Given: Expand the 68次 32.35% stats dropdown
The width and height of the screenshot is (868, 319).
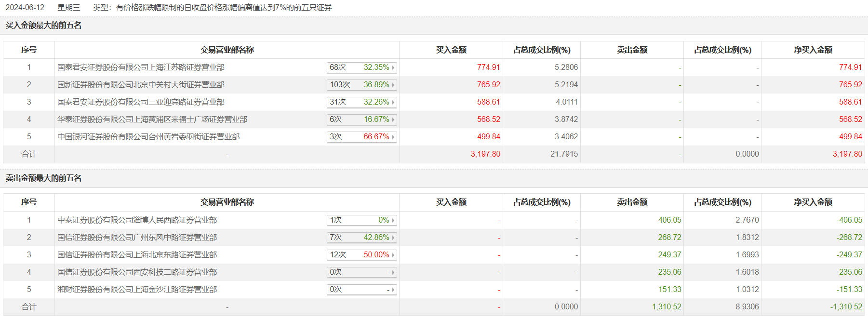Looking at the screenshot, I should click(393, 68).
